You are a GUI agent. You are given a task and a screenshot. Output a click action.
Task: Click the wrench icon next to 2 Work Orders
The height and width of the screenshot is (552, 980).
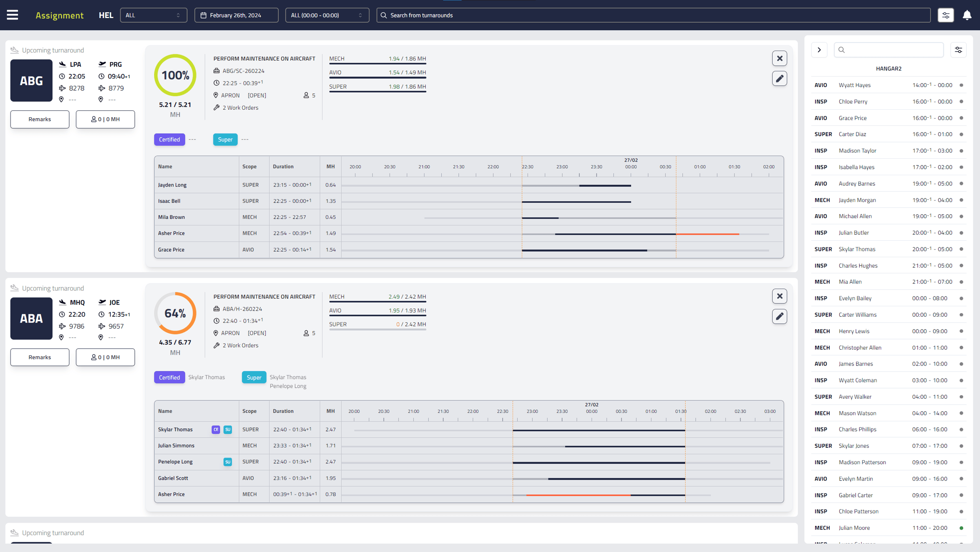point(216,108)
